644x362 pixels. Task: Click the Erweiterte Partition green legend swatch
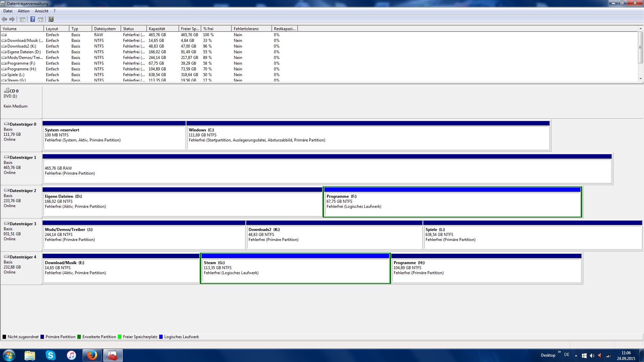click(x=79, y=337)
